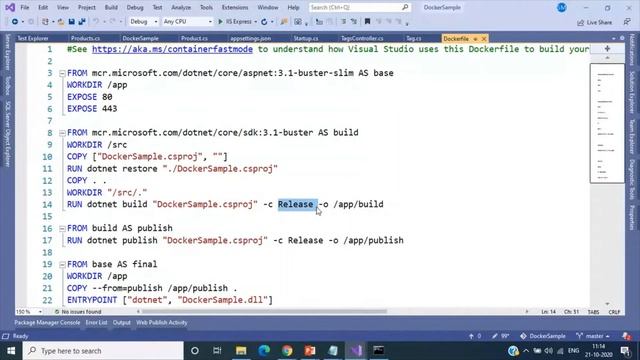Toggle pin on the Dockerfile tab
The image size is (640, 360).
[476, 39]
